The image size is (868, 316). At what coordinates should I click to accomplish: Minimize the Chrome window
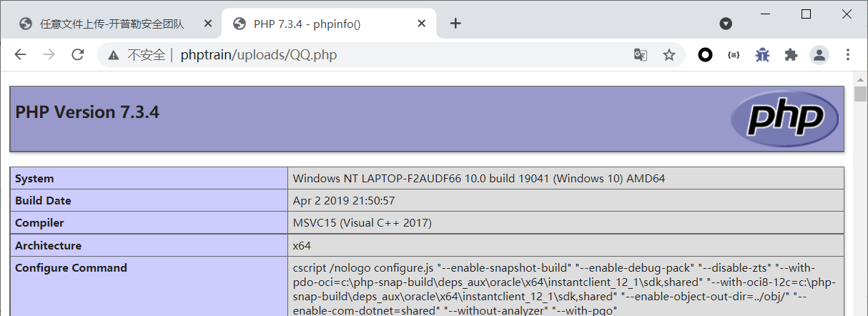click(765, 14)
